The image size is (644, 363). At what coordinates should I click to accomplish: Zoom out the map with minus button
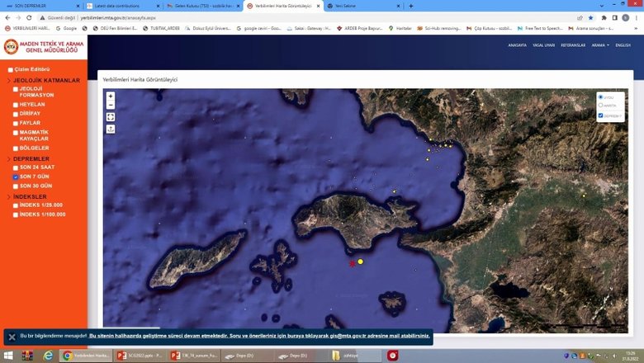(x=111, y=105)
